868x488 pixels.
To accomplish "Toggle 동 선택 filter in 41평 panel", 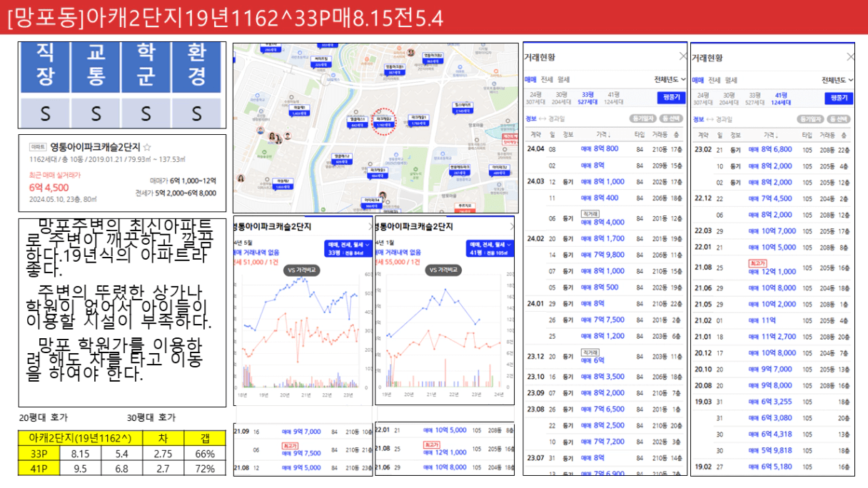I will [x=840, y=119].
